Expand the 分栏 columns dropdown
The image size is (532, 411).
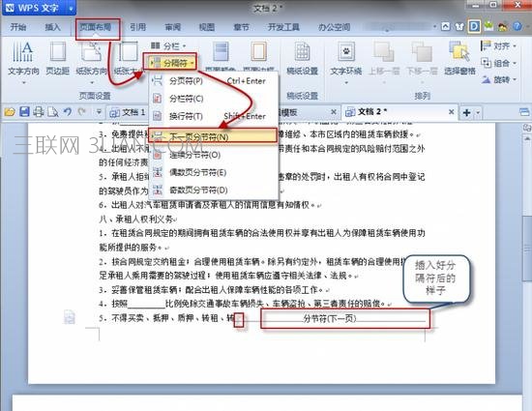[x=168, y=45]
